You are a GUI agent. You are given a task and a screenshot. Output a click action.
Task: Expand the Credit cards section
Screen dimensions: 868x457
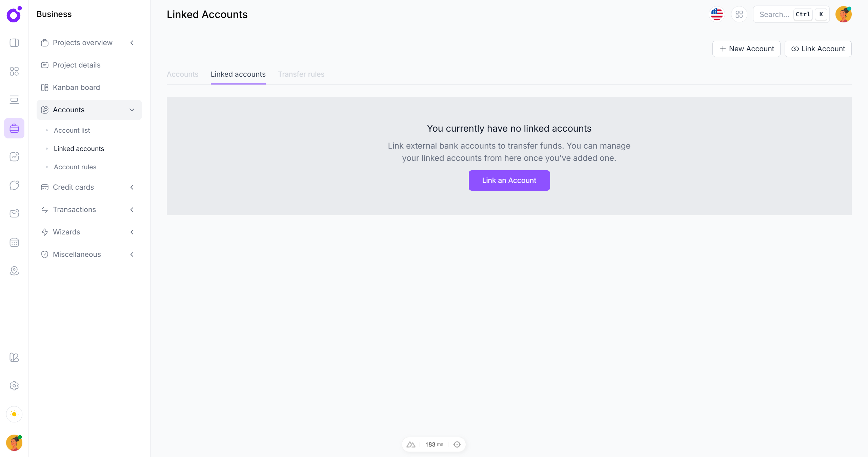(132, 187)
